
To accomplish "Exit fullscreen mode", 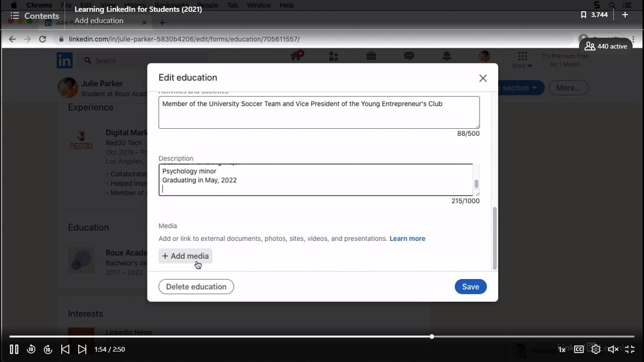I will pos(630,349).
